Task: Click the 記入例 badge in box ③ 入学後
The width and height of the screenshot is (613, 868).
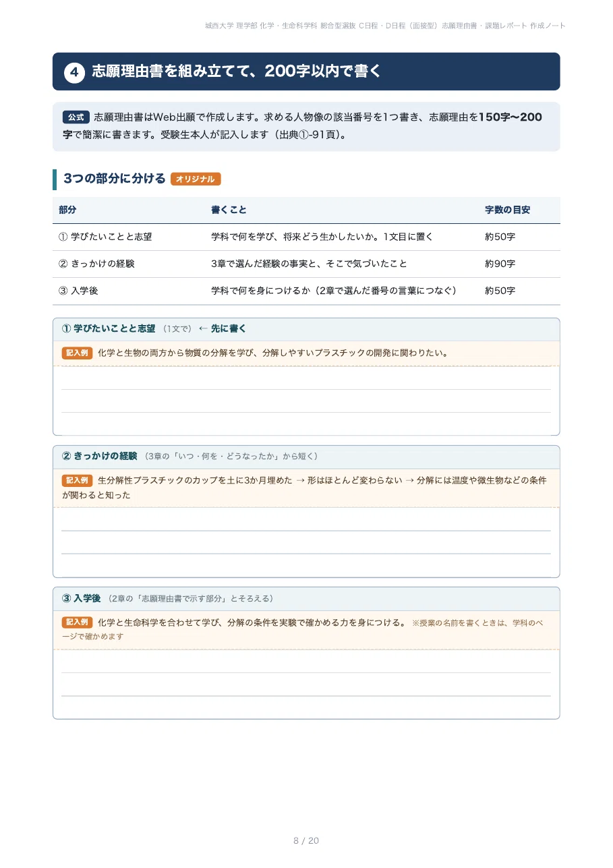Action: 77,623
